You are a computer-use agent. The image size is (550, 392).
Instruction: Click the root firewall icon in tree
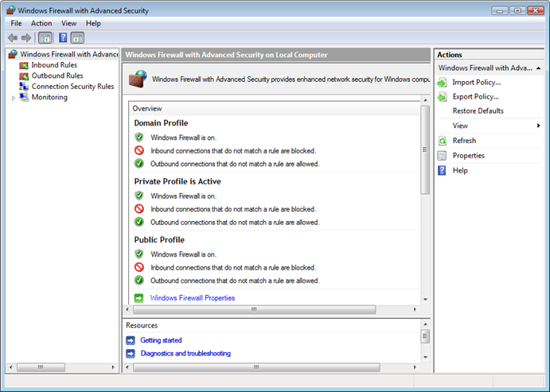coord(13,54)
